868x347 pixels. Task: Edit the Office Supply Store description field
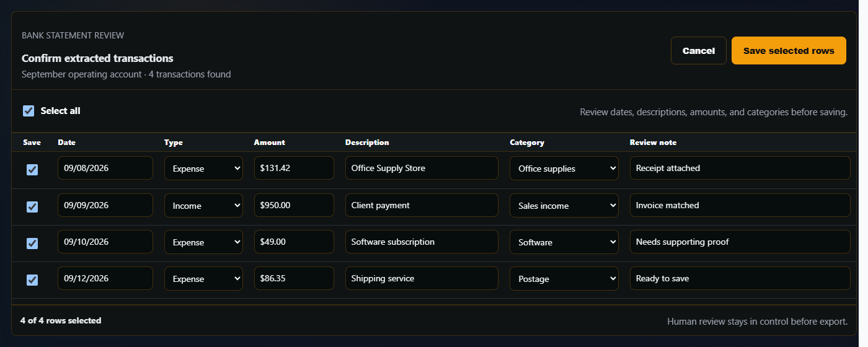[422, 168]
